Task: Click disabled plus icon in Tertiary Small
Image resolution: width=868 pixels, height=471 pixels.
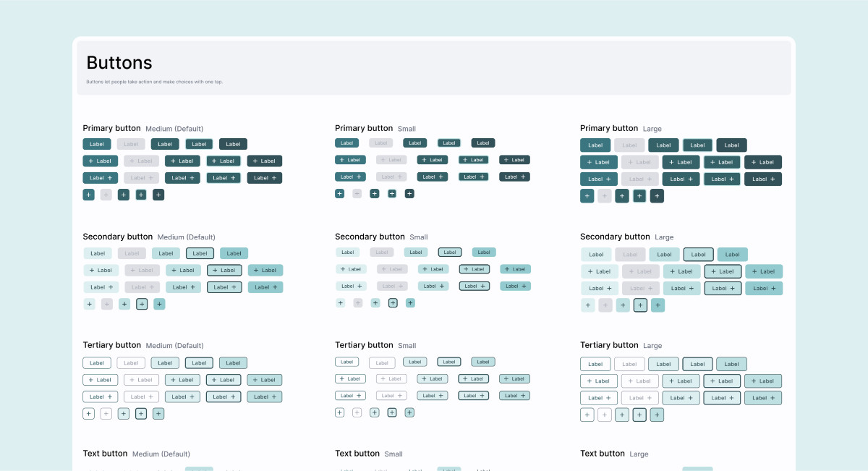Action: pyautogui.click(x=357, y=412)
